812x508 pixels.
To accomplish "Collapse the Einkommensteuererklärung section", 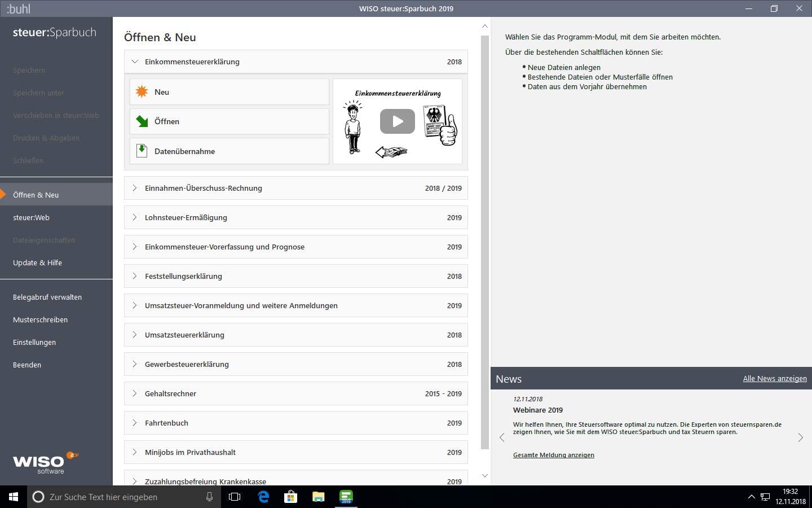I will 135,62.
